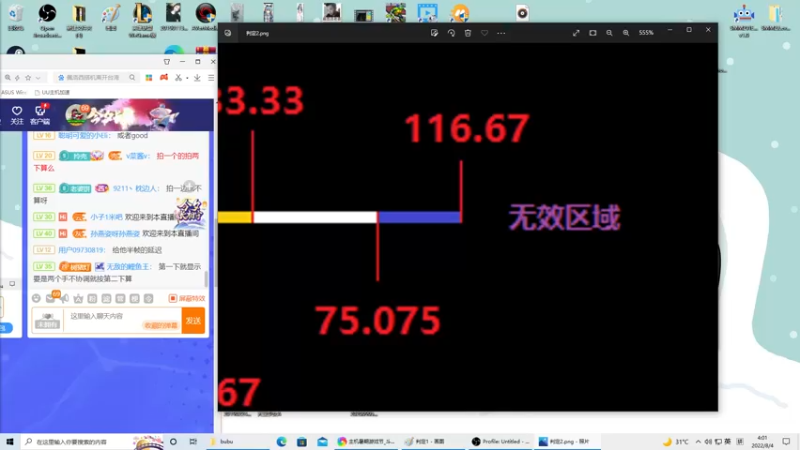Viewport: 800px width, 450px height.
Task: Click the megaphone icon in chat toolbar
Action: coord(64,298)
